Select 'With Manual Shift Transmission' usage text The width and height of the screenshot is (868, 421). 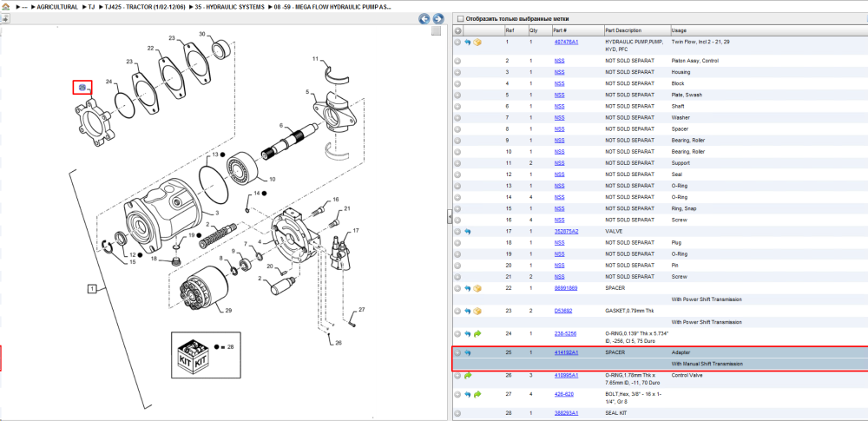tap(707, 364)
